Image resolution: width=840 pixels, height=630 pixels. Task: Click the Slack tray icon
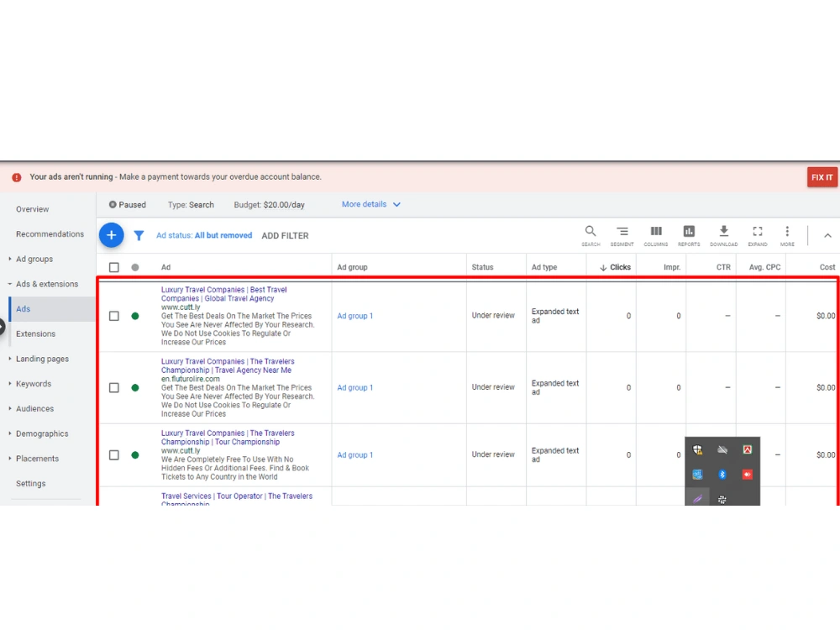722,499
